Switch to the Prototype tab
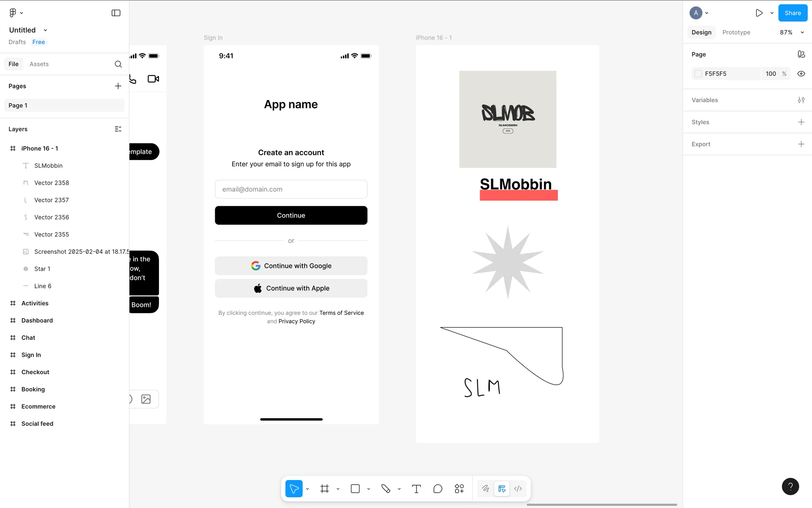The image size is (812, 508). pos(736,32)
